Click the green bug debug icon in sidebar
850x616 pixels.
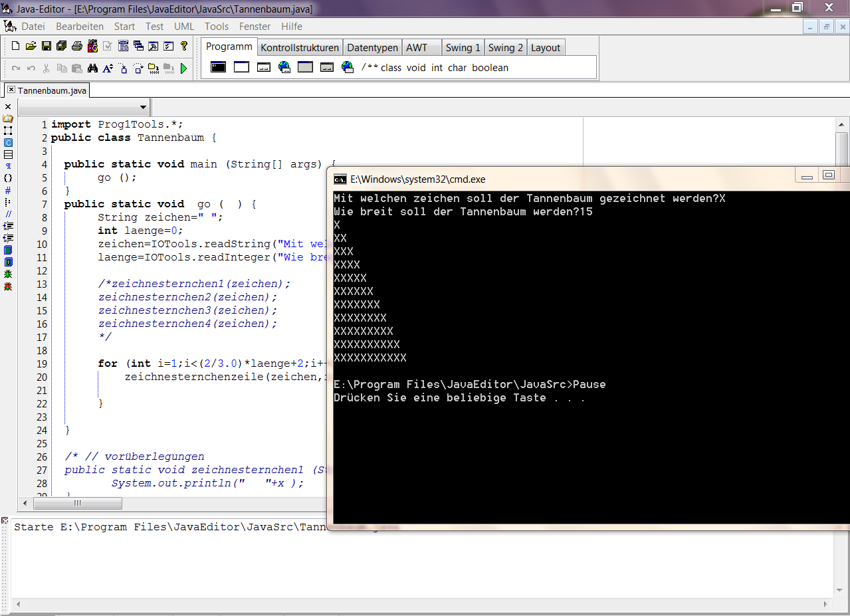[x=8, y=274]
